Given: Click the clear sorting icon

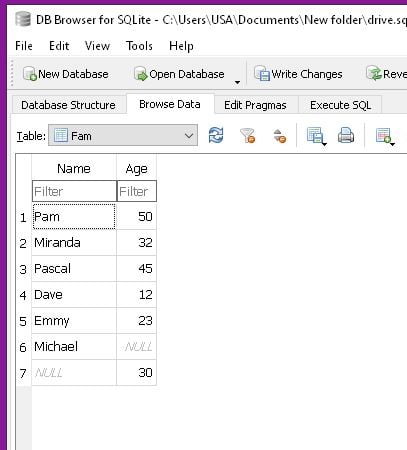Looking at the screenshot, I should (279, 136).
